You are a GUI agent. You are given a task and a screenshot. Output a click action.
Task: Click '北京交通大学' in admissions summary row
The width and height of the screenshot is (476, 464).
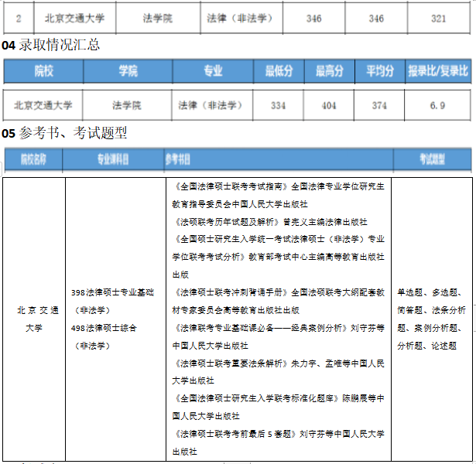coord(43,105)
